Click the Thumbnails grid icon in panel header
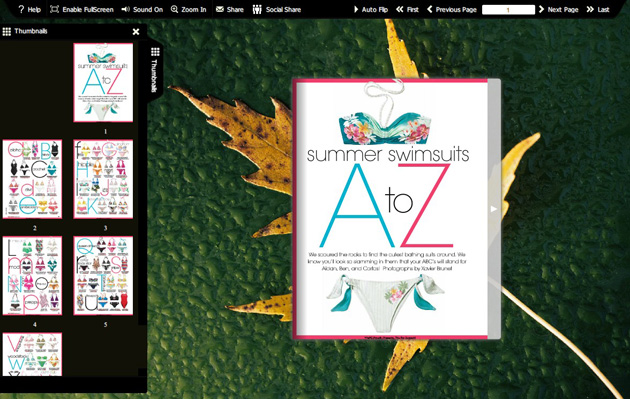 6,31
